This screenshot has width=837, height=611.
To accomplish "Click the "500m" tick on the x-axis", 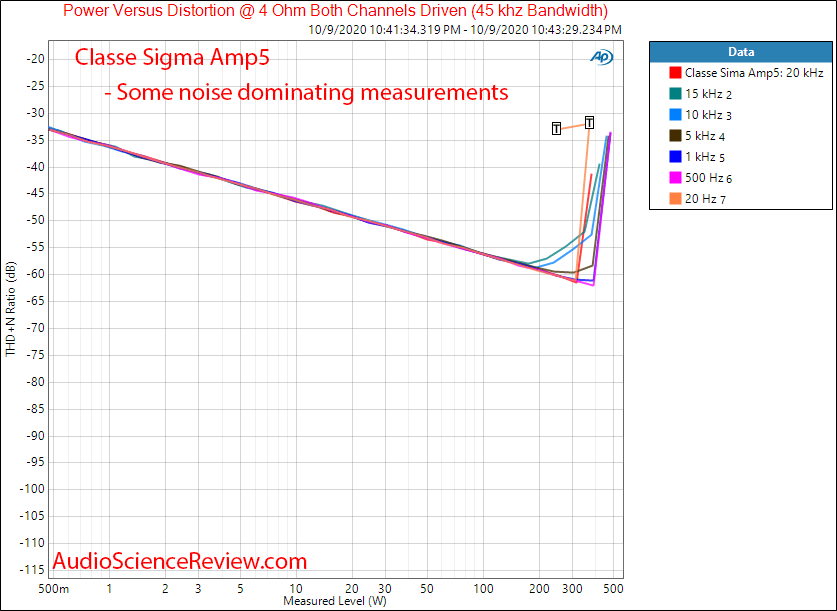I will coord(54,589).
